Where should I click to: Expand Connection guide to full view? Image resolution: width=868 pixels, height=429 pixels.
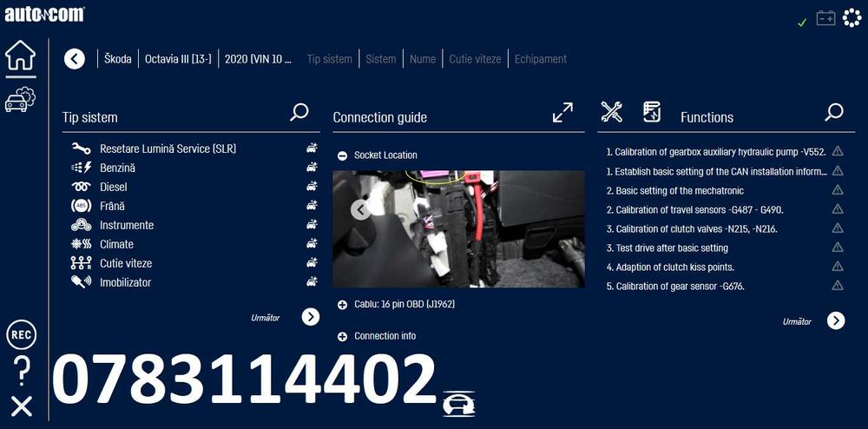(x=563, y=112)
